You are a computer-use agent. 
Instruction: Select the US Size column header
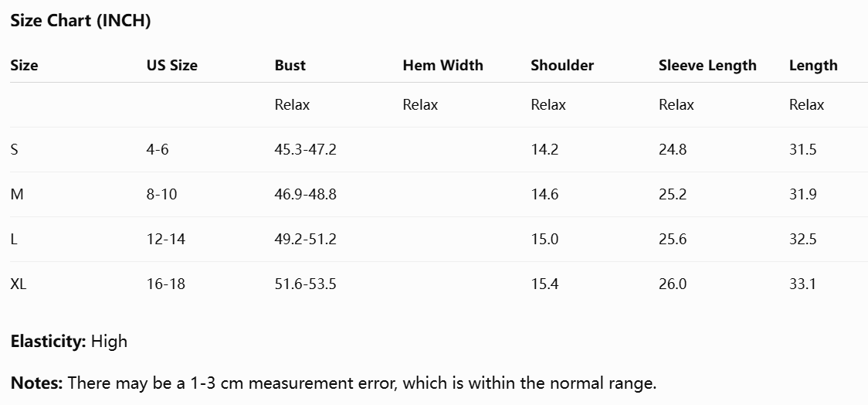click(x=172, y=66)
